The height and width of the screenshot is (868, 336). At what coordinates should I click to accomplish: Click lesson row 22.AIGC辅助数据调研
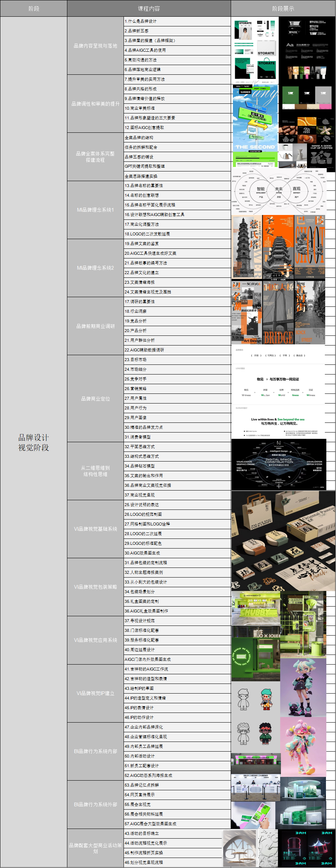coord(177,350)
